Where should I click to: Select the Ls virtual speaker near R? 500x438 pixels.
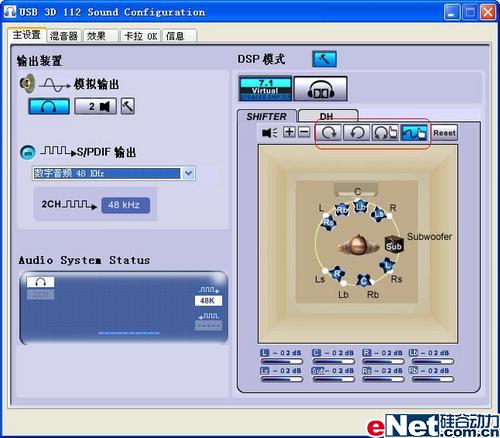click(x=379, y=213)
